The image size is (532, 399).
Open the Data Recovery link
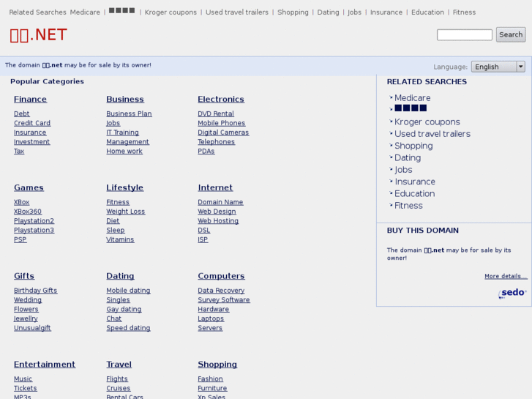click(x=221, y=291)
